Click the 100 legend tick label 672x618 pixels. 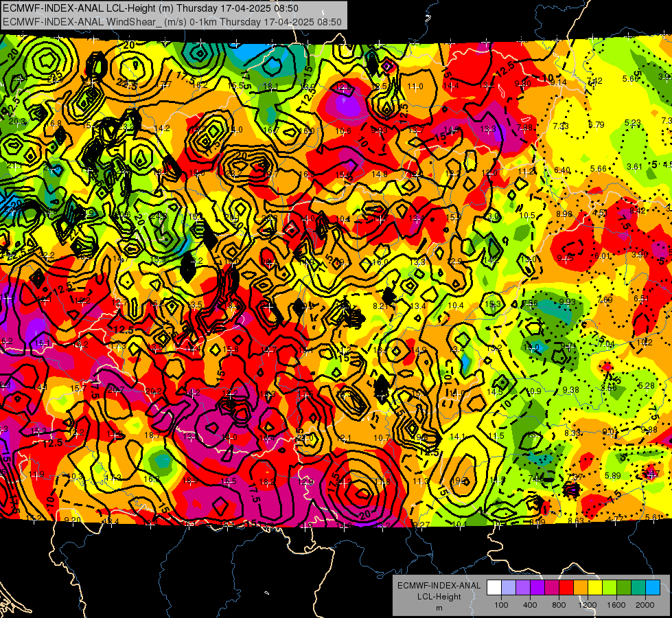point(501,605)
